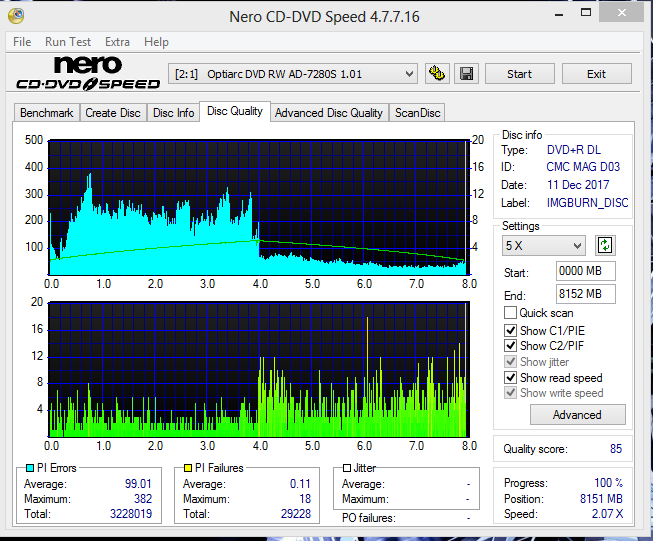
Task: Click the white Jitter legend swatch
Action: click(x=346, y=468)
